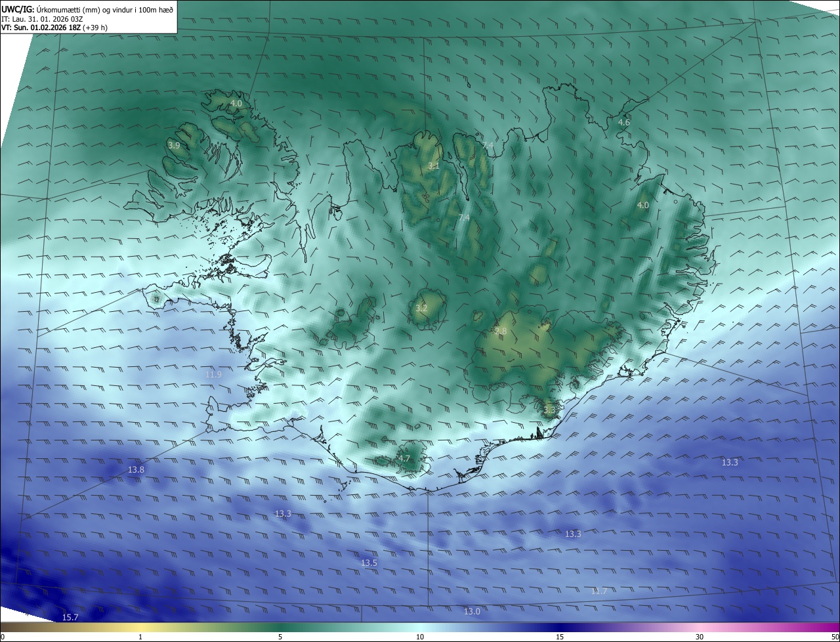
Task: Click the 13.8 value label
Action: pos(136,470)
